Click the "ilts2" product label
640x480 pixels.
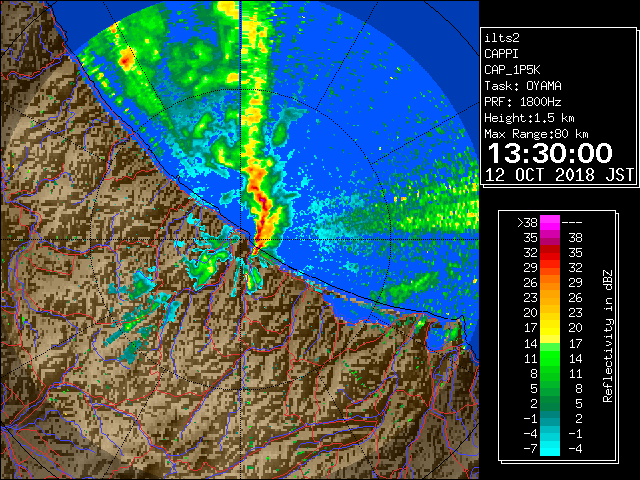tap(502, 38)
